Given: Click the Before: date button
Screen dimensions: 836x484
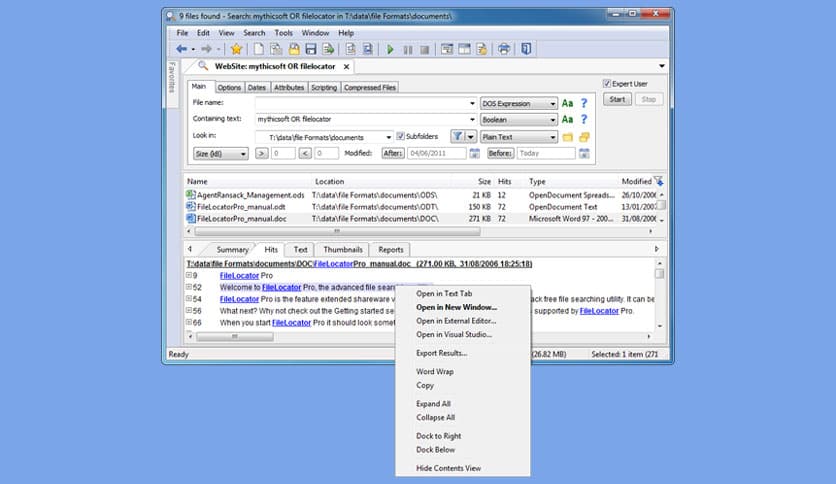Looking at the screenshot, I should pos(500,154).
